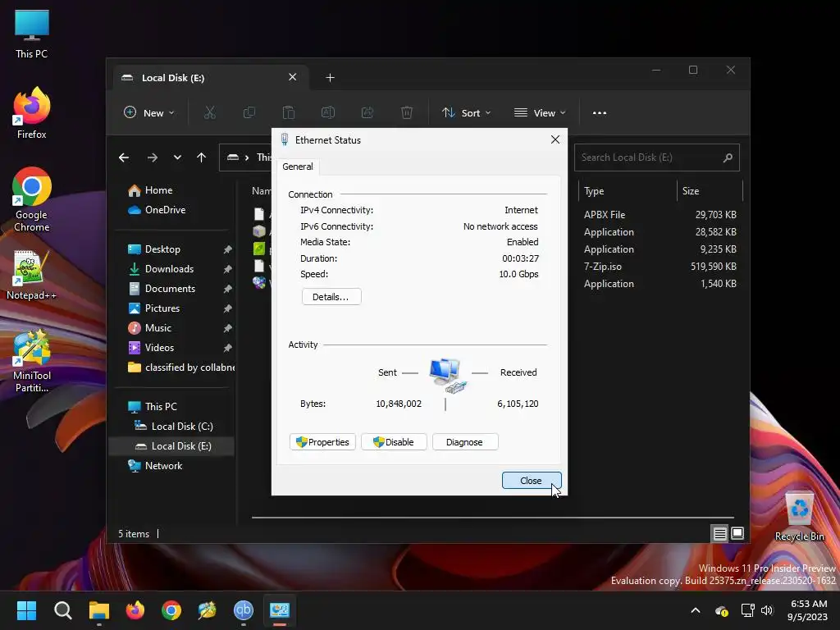Select the General tab in Ethernet Status
The width and height of the screenshot is (840, 630).
pos(298,167)
